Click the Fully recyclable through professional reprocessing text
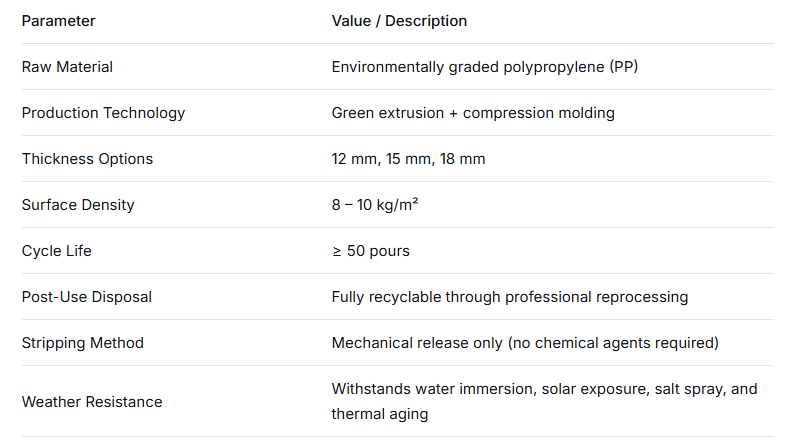Image resolution: width=802 pixels, height=446 pixels. tap(510, 297)
